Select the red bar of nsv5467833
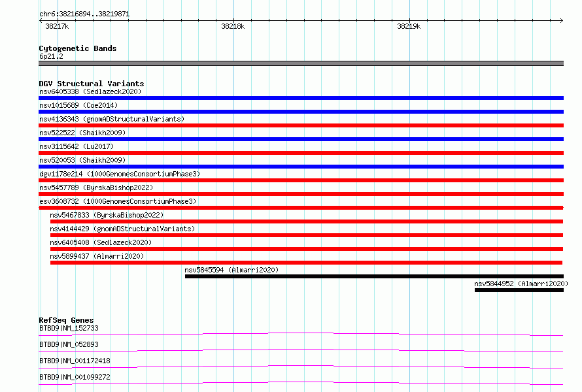The height and width of the screenshot is (392, 582). tap(307, 221)
